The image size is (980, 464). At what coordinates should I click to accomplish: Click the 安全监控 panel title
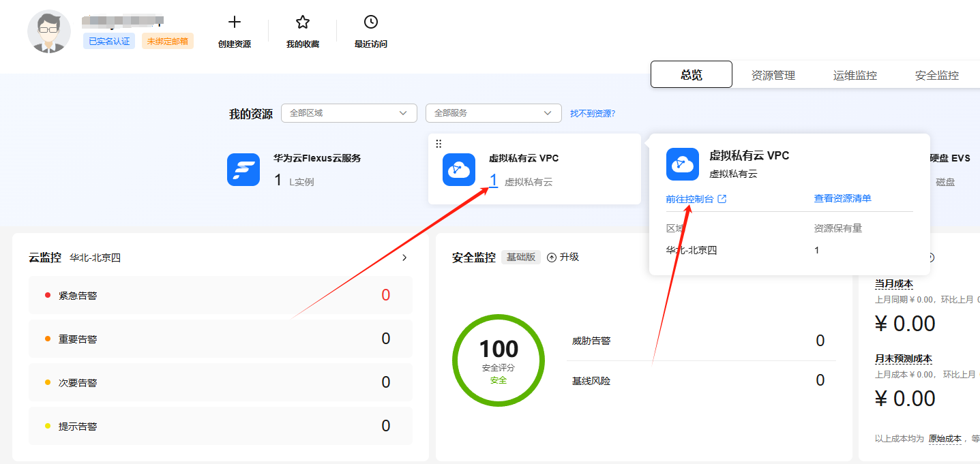(474, 258)
